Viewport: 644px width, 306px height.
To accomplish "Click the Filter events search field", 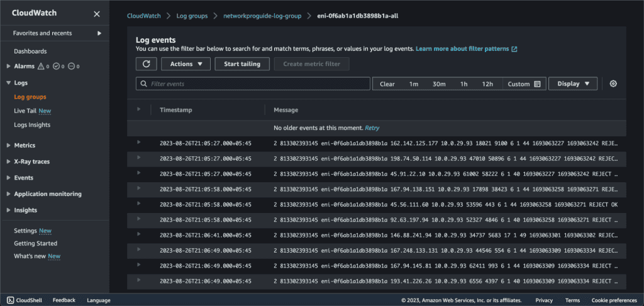I will [253, 84].
